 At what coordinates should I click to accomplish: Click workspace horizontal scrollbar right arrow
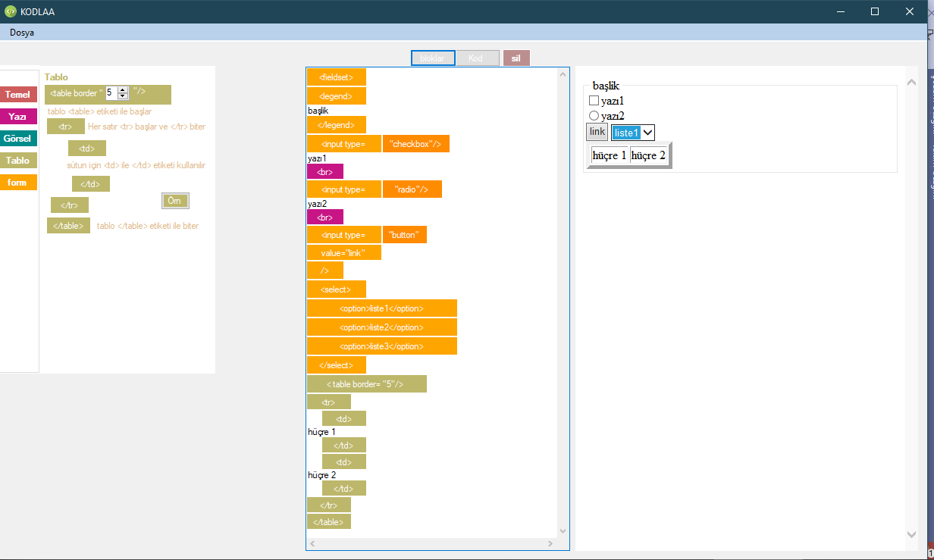[x=551, y=544]
